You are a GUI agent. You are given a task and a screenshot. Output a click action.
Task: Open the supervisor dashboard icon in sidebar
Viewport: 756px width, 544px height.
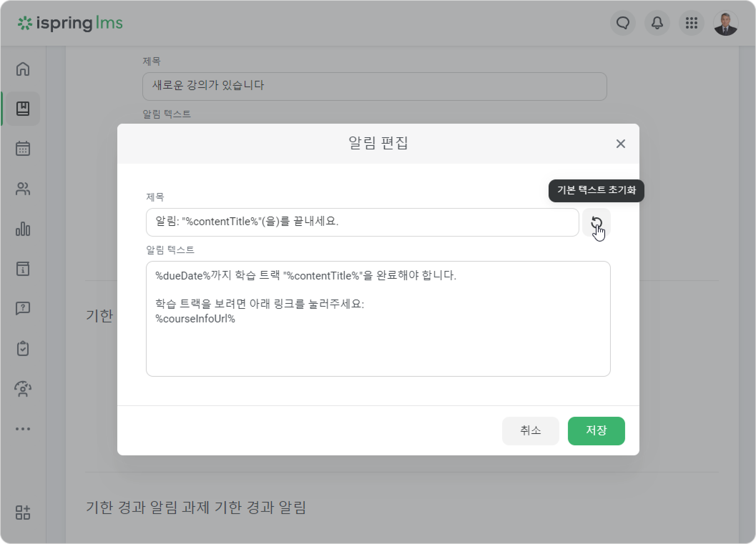(23, 389)
